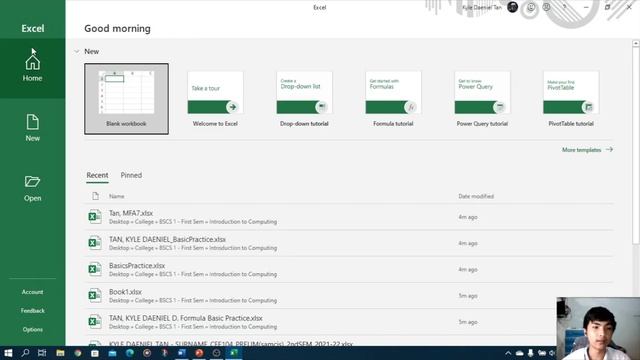The height and width of the screenshot is (360, 640).
Task: Click the vertical scrollbar thumb
Action: [x=636, y=146]
